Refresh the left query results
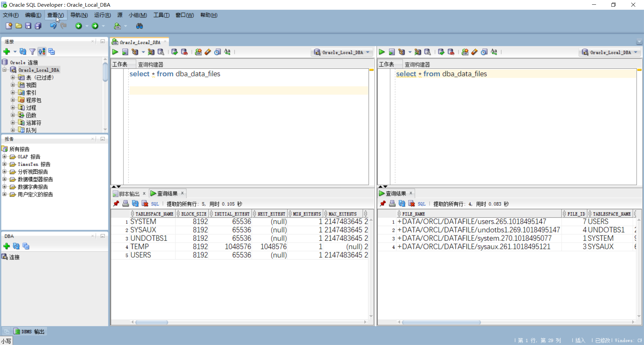644x345 pixels. [x=135, y=204]
